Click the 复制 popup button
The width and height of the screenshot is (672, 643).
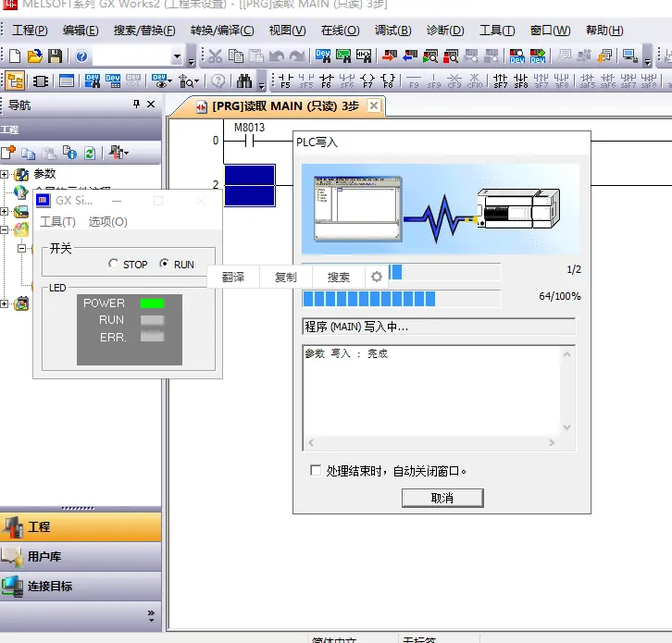(x=285, y=277)
